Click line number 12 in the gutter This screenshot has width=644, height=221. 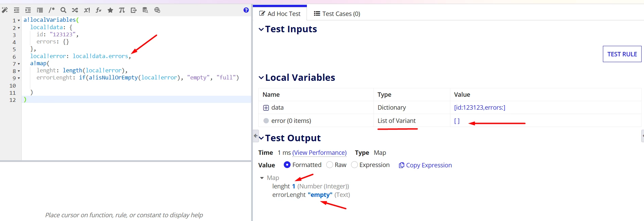click(13, 100)
